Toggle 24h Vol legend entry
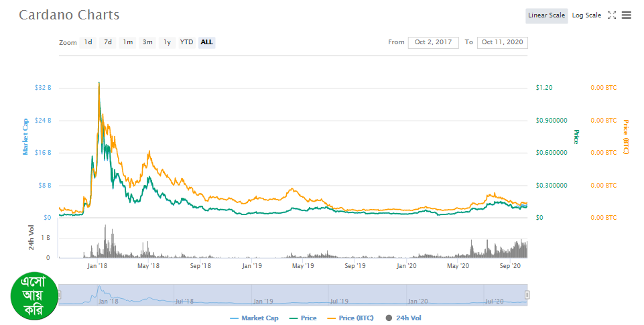Screen dimensions: 644x325 coord(403,318)
